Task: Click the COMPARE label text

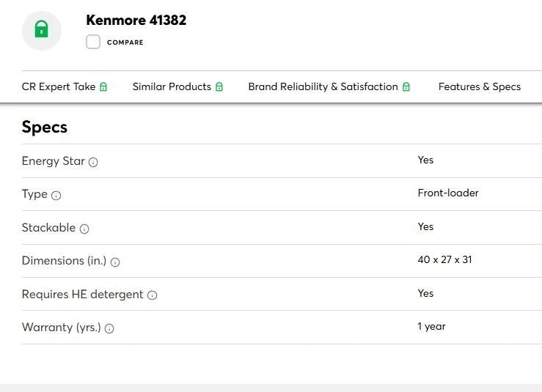Action: pyautogui.click(x=125, y=42)
